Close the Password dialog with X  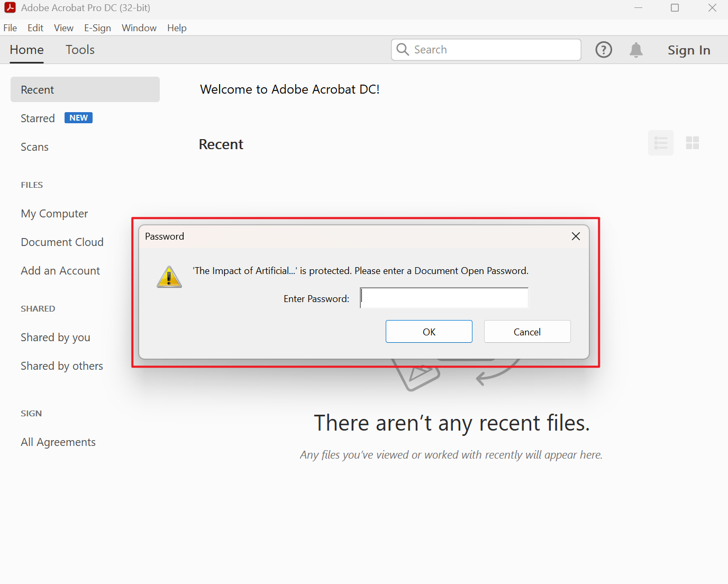coord(576,236)
